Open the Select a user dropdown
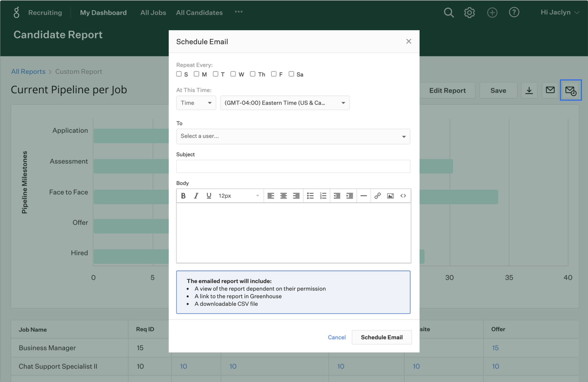Image resolution: width=588 pixels, height=382 pixels. (293, 136)
